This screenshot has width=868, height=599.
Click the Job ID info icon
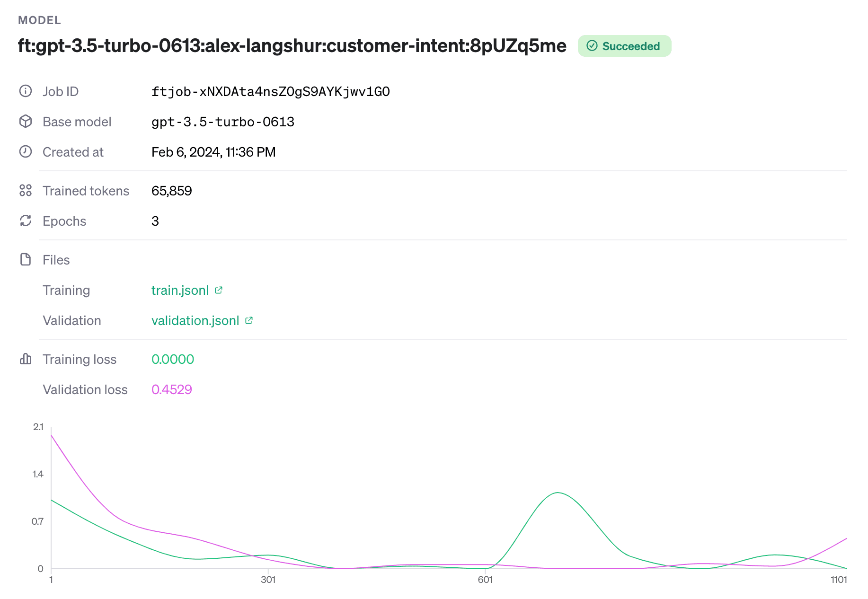click(26, 91)
